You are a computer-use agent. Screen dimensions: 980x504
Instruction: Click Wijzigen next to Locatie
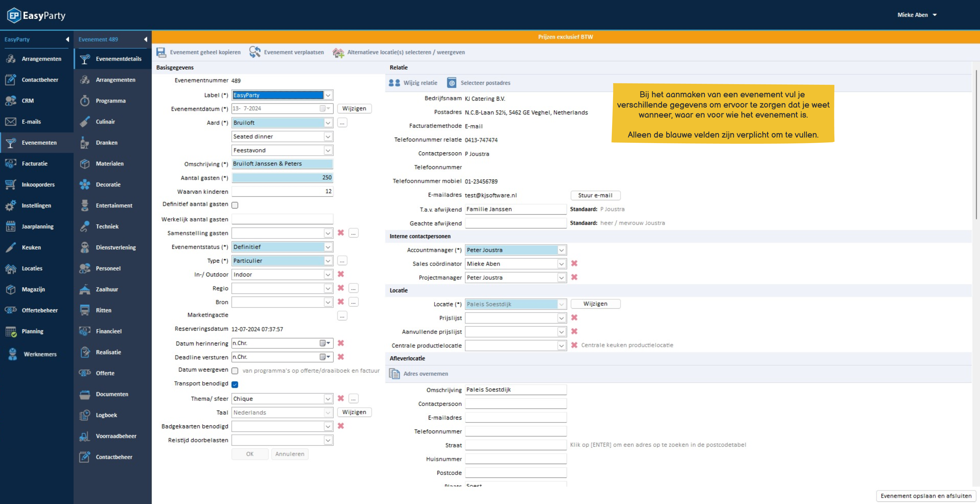[x=595, y=304]
